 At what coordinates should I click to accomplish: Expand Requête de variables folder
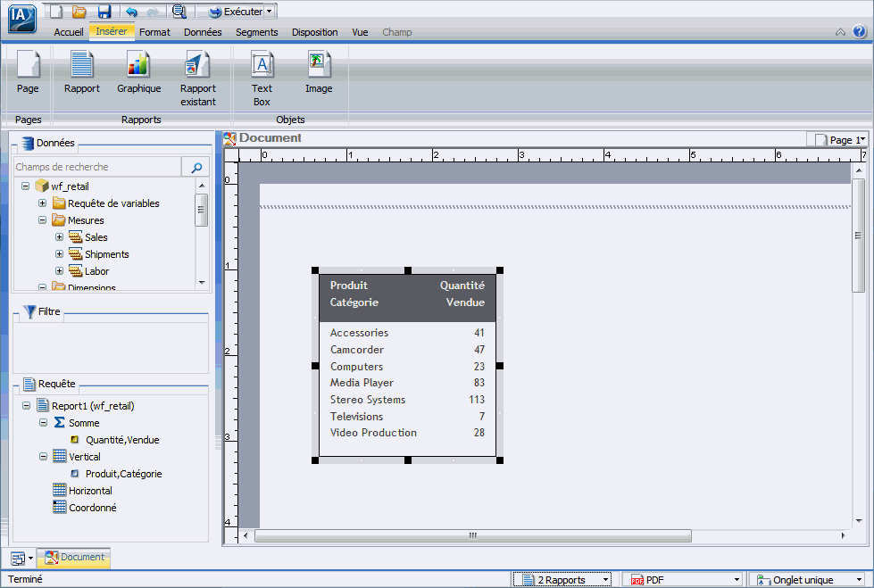(x=42, y=203)
